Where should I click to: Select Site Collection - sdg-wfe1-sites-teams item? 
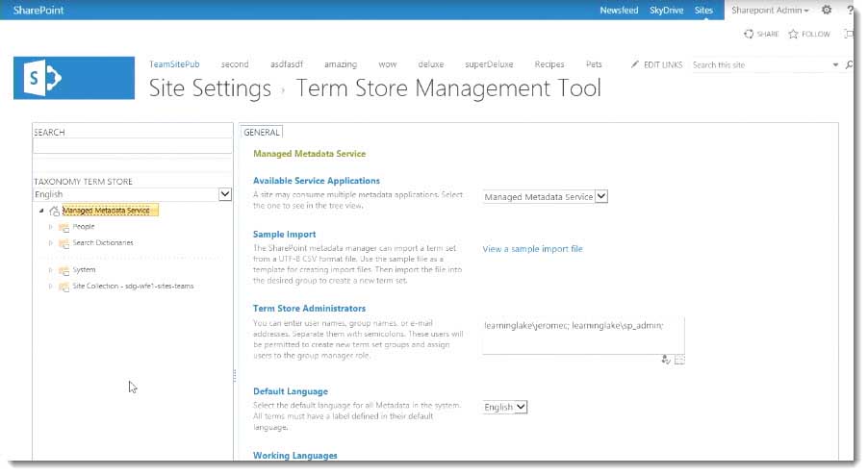click(x=133, y=287)
